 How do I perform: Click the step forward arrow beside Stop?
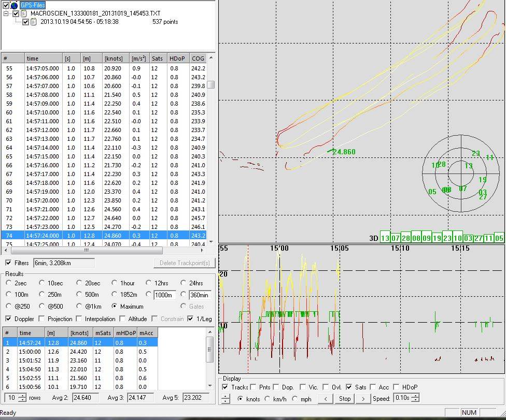363,399
